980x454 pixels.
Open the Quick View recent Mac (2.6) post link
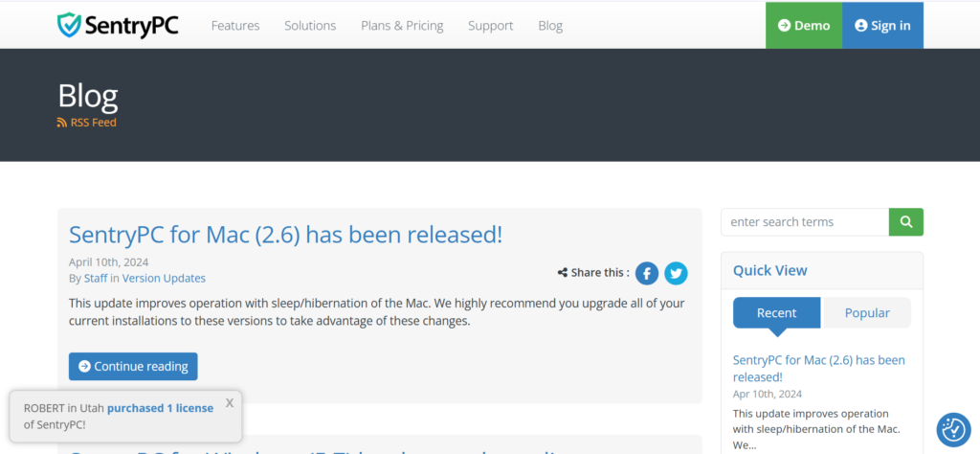(819, 369)
